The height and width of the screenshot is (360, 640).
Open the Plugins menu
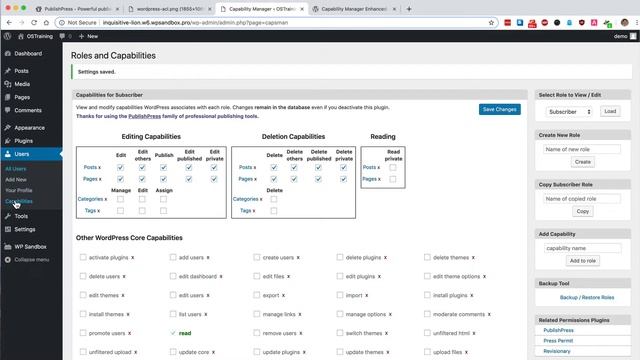pyautogui.click(x=23, y=141)
